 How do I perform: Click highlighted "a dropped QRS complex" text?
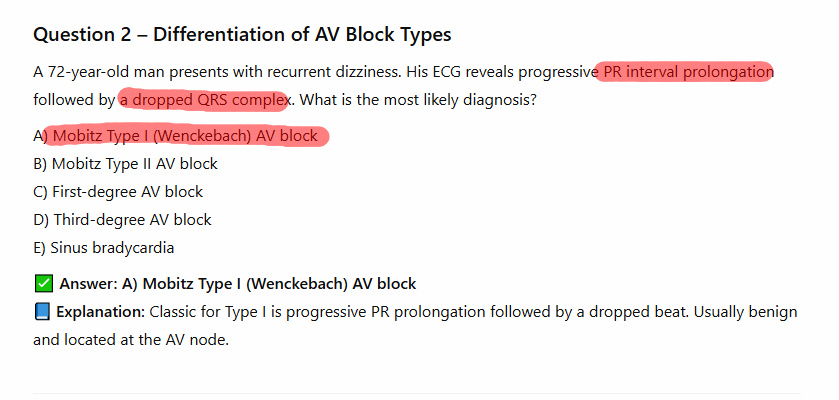pyautogui.click(x=204, y=100)
